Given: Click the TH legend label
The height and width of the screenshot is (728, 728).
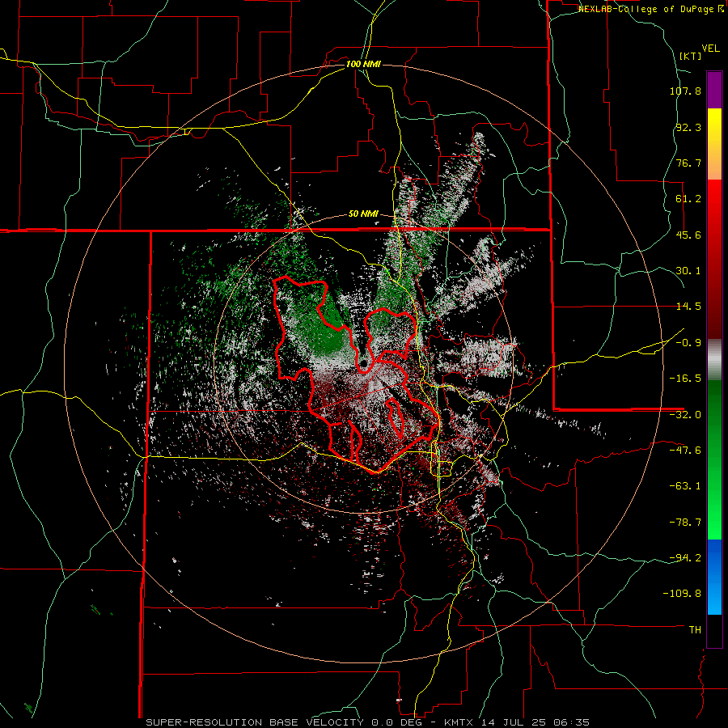Looking at the screenshot, I should click(695, 630).
